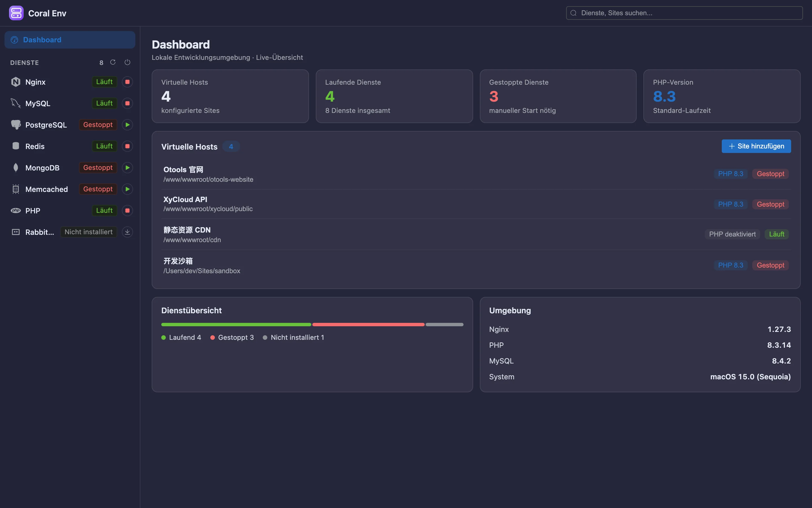Click PHP deaktiviert badge on CDN row
812x508 pixels.
[732, 234]
